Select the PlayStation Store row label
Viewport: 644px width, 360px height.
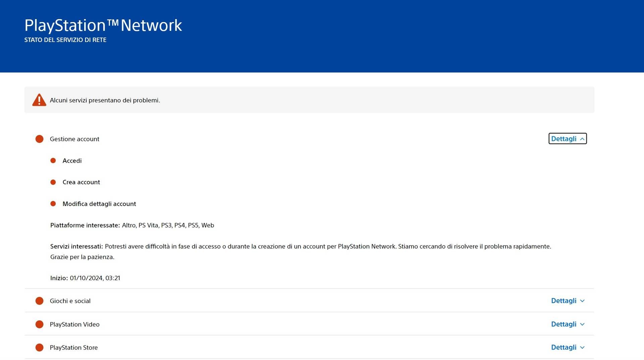point(74,348)
